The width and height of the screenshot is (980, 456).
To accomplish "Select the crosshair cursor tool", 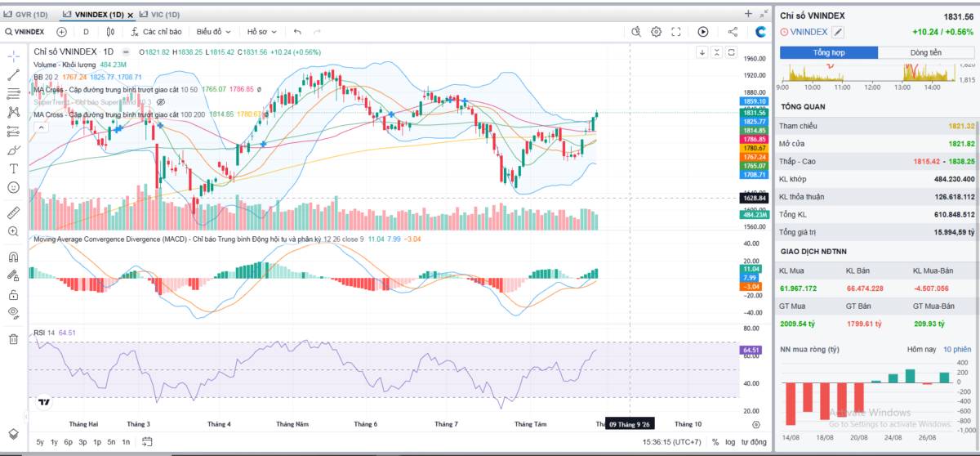I will pos(13,56).
